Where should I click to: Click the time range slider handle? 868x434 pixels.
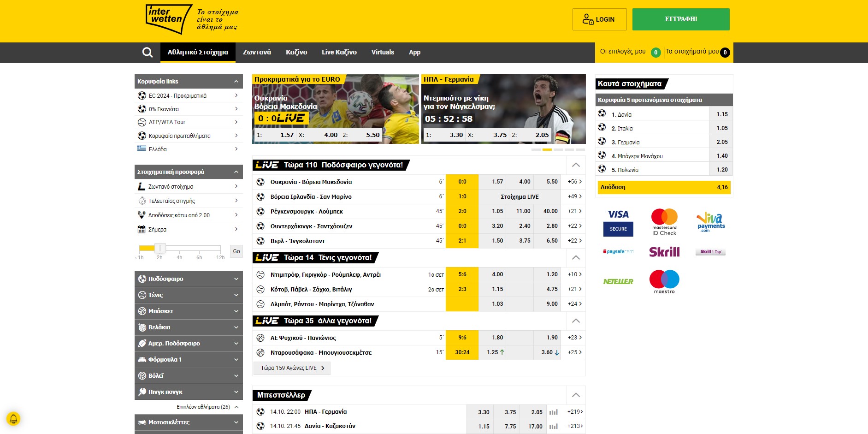[159, 248]
